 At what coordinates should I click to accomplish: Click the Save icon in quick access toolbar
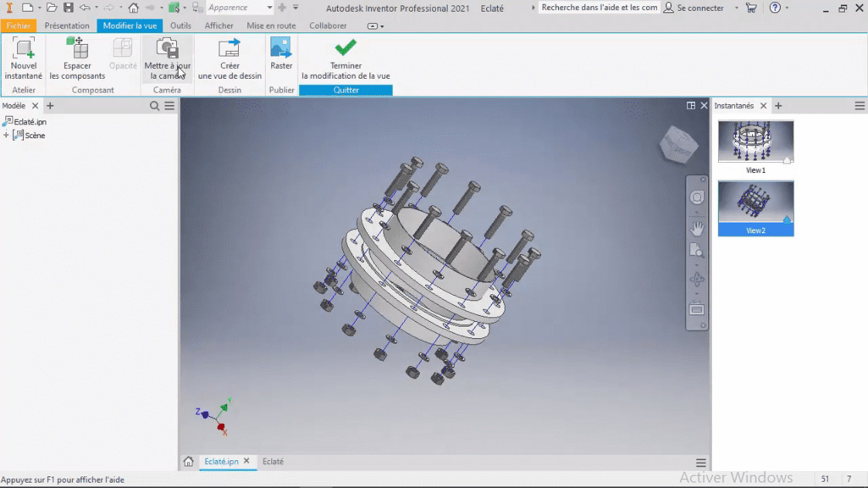coord(68,8)
